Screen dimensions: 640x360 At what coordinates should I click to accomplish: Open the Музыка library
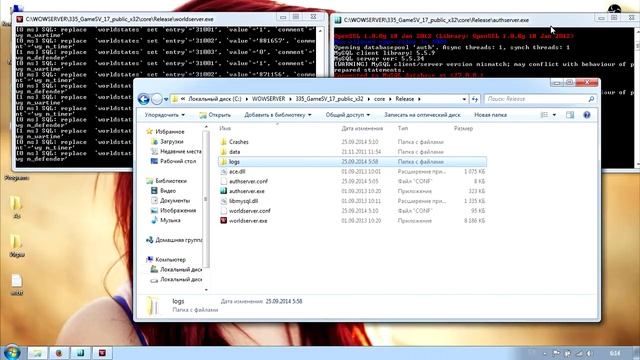pos(170,220)
